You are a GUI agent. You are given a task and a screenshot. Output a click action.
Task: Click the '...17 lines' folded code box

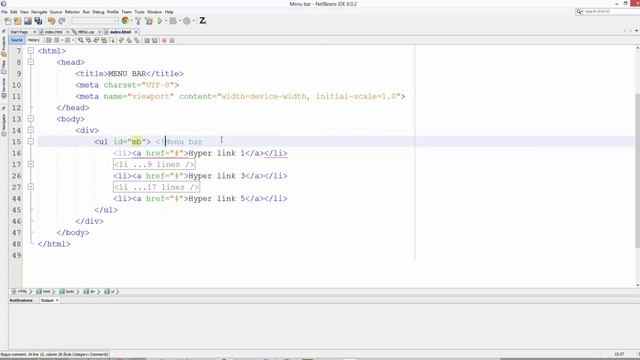coord(156,187)
